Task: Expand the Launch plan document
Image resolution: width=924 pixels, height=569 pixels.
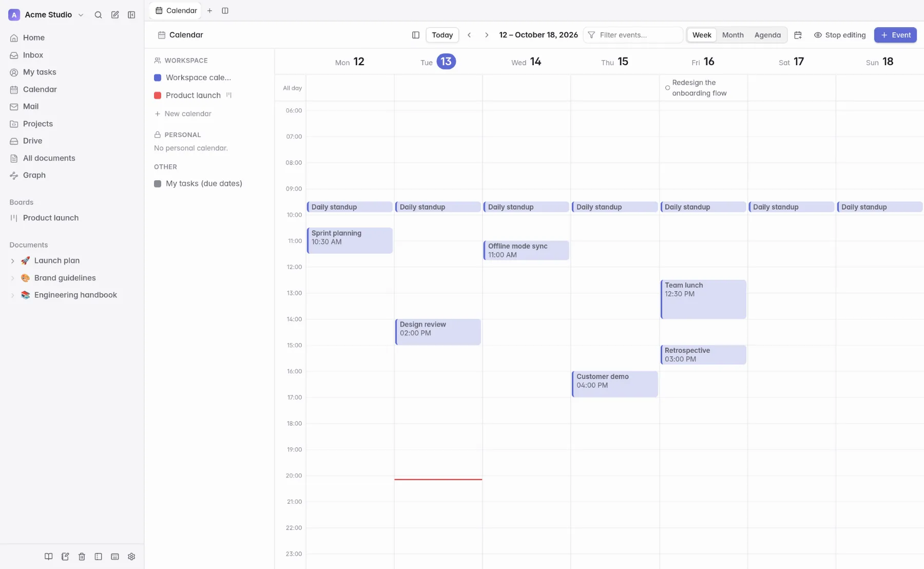Action: (13, 261)
